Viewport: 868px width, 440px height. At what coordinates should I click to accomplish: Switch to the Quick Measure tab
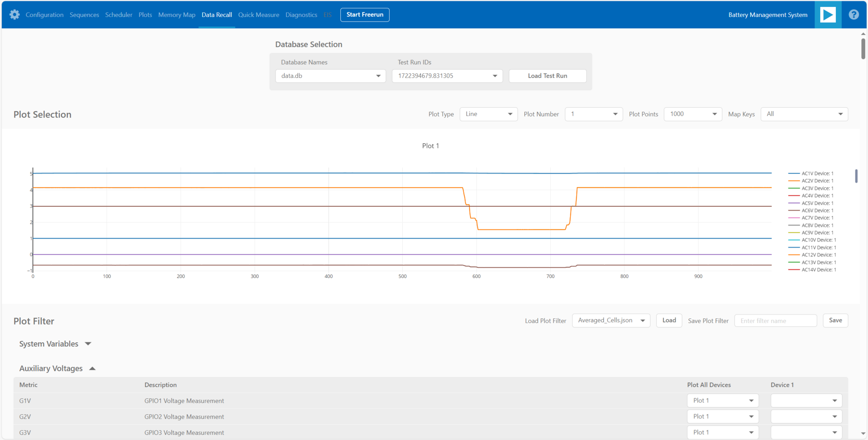(x=259, y=14)
